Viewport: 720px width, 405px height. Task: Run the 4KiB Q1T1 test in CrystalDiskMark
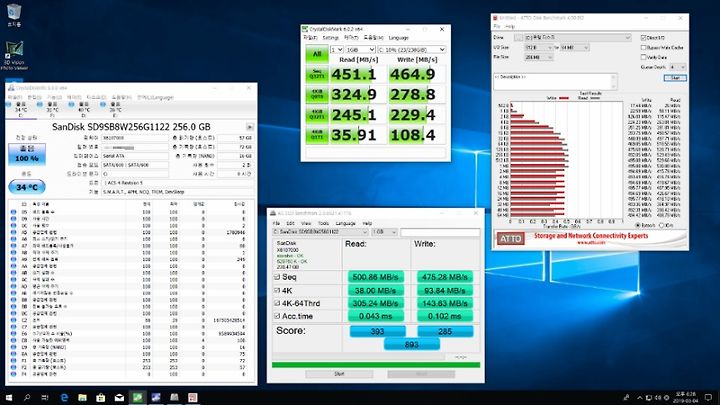tap(317, 135)
